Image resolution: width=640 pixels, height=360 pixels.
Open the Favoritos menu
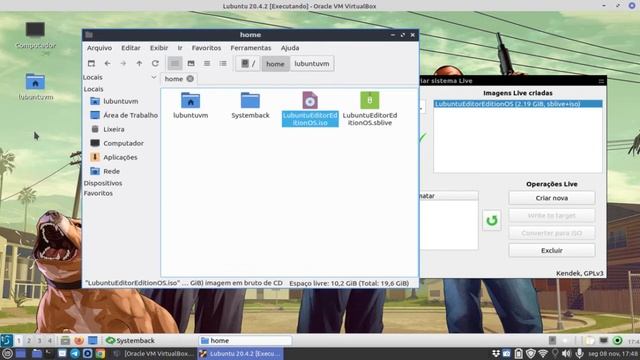[x=206, y=48]
